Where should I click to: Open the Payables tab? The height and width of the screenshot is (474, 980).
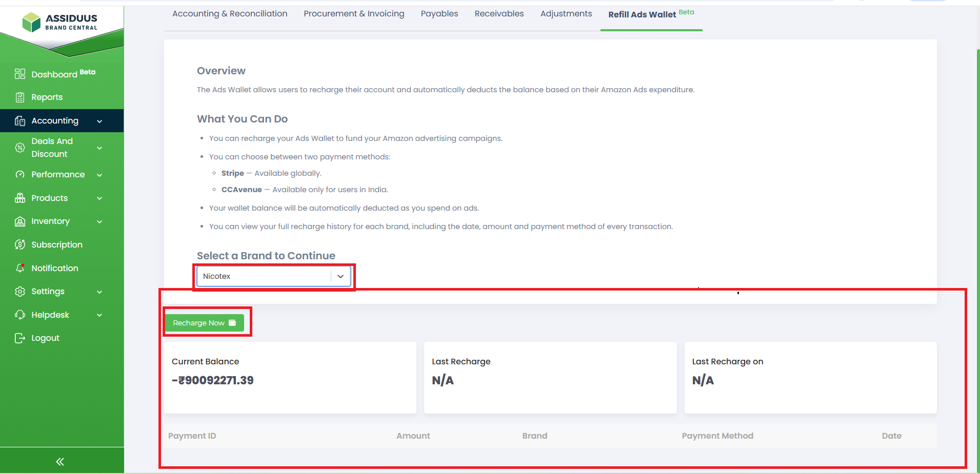pyautogui.click(x=439, y=14)
